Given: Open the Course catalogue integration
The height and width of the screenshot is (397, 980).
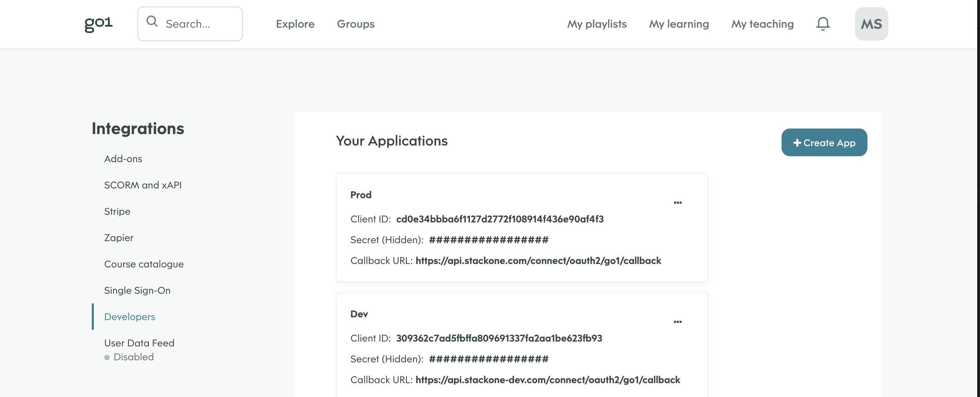Looking at the screenshot, I should tap(144, 264).
